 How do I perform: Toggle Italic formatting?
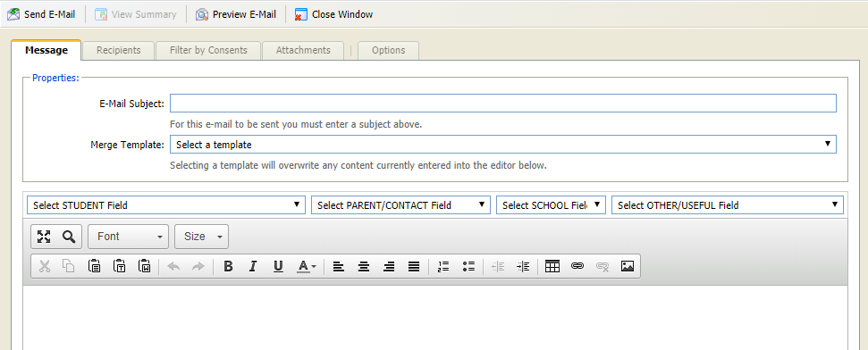coord(253,266)
